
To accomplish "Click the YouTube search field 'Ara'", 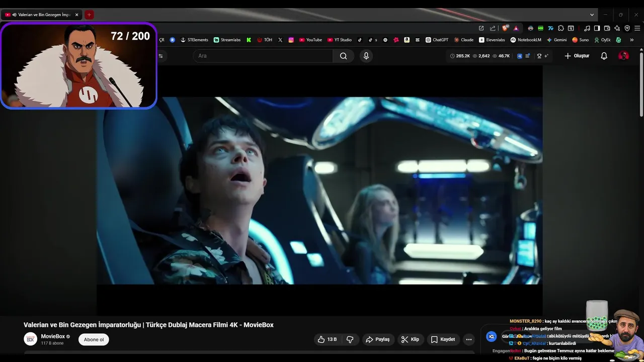I will tap(263, 56).
